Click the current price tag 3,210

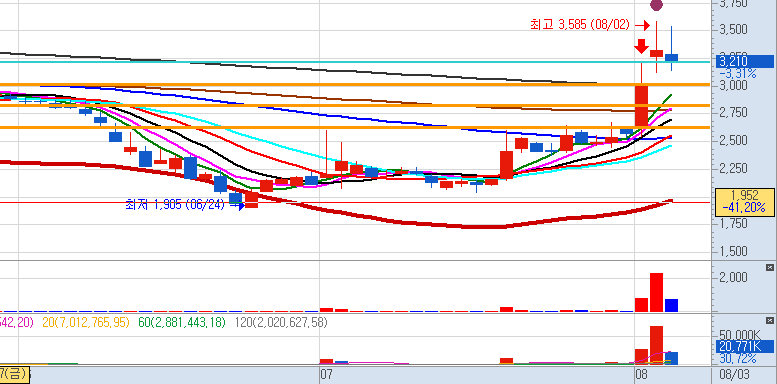point(744,61)
